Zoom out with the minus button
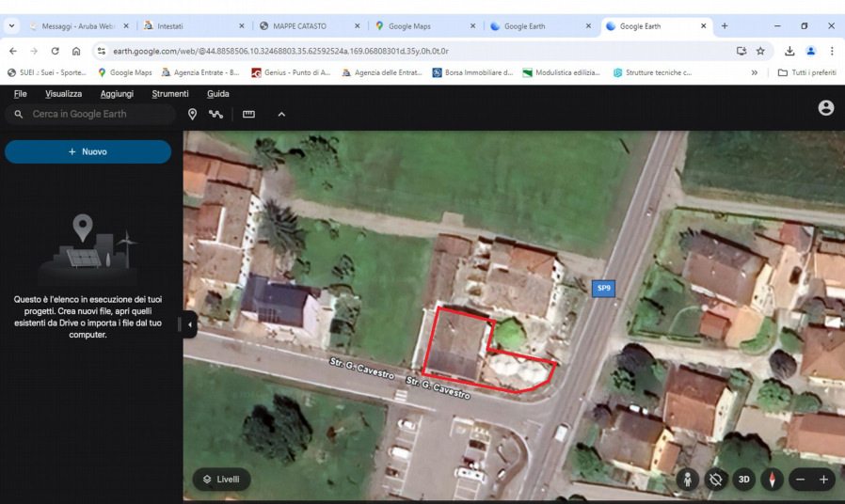 tap(800, 479)
